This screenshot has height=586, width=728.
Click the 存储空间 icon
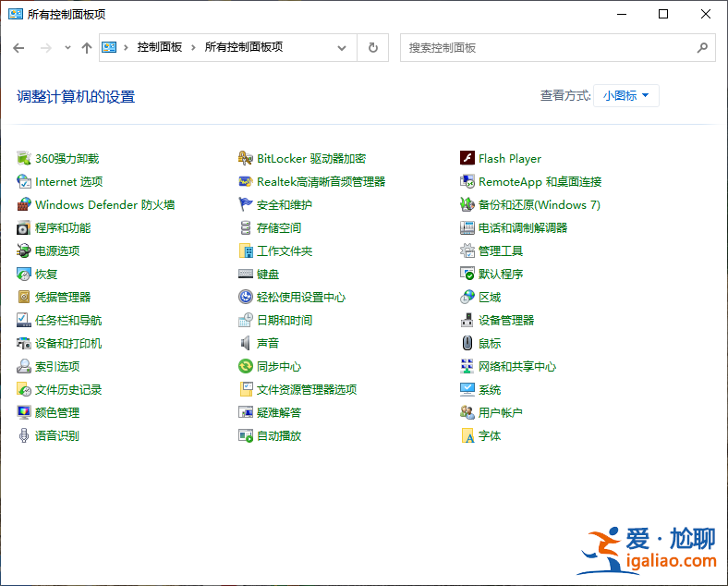tap(245, 228)
